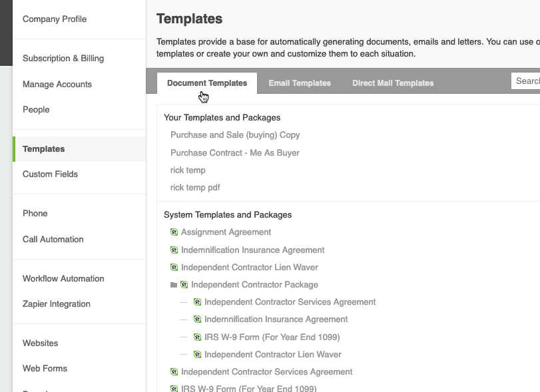Click the icon beside Independent Contractor Lien Waver
This screenshot has width=540, height=392.
tap(174, 268)
